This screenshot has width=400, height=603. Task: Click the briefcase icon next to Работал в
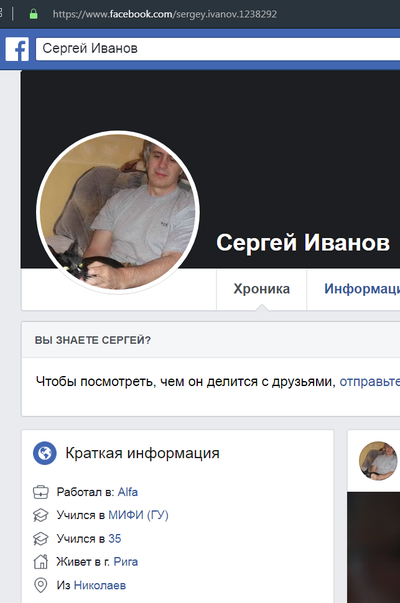tap(41, 492)
